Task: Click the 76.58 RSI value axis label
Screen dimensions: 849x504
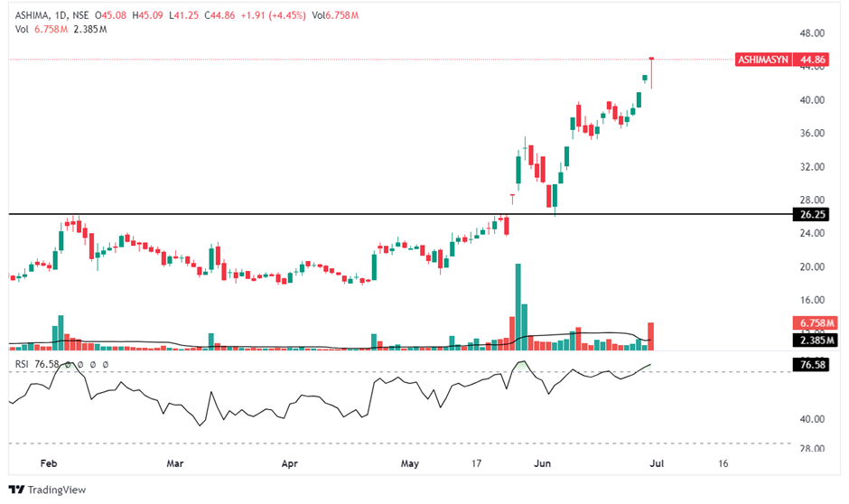Action: [x=815, y=365]
